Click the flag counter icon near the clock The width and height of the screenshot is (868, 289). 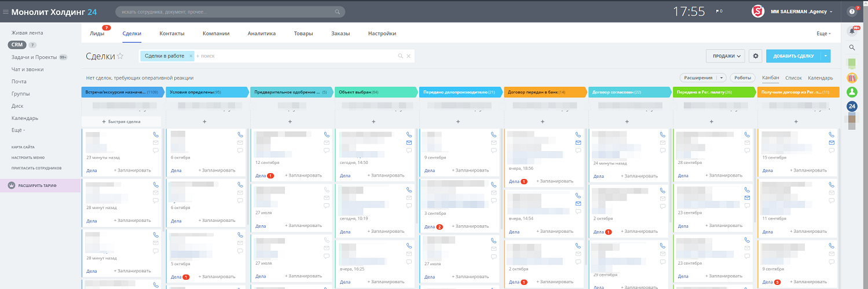719,11
